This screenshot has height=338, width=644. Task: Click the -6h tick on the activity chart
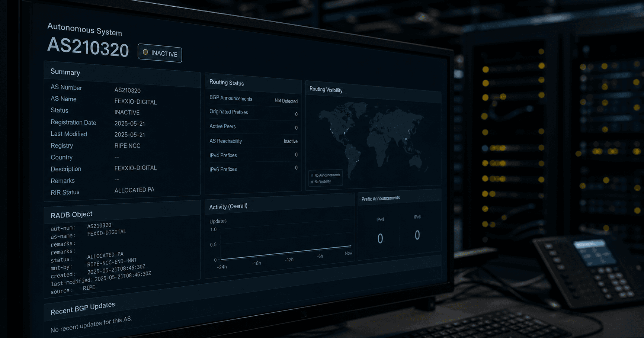(320, 256)
